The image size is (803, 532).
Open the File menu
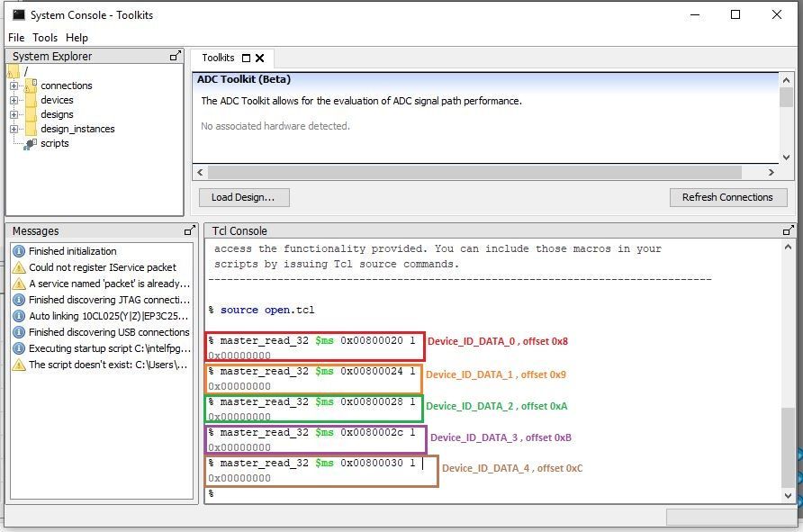click(x=16, y=38)
